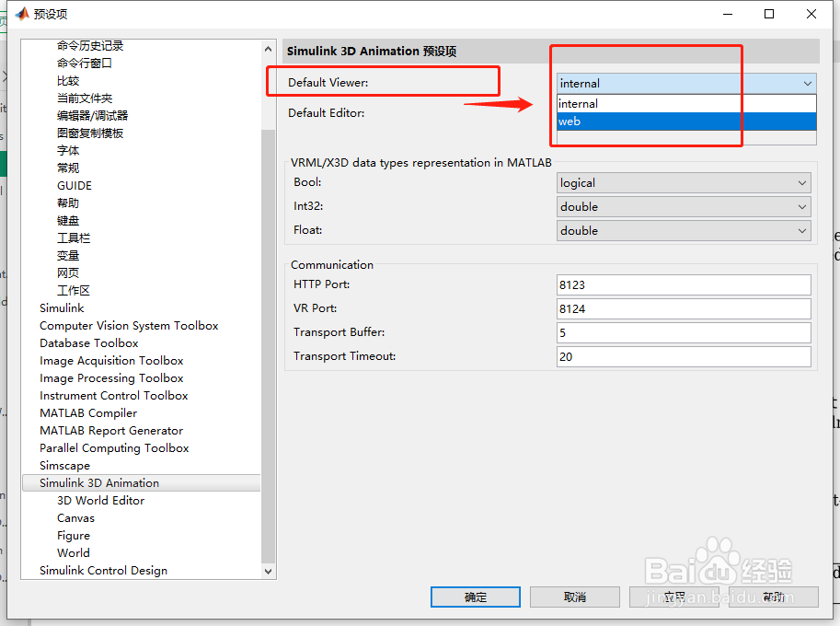Select 工作区 preferences item
This screenshot has height=626, width=840.
[74, 291]
